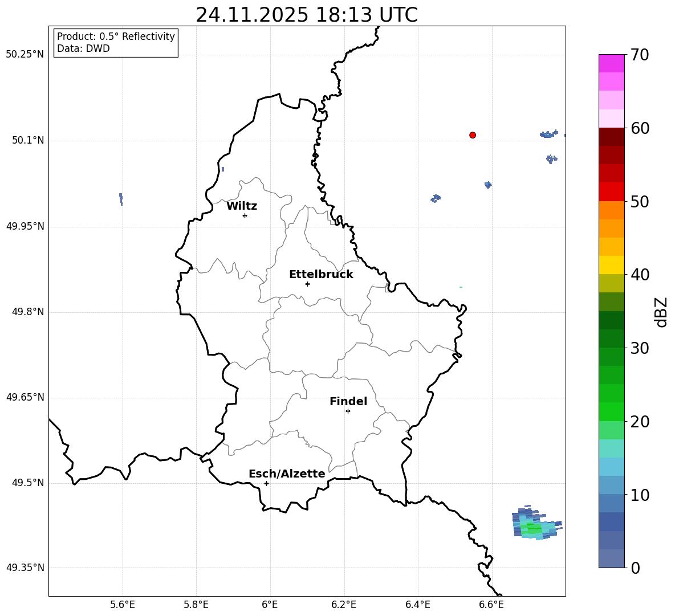Click the colorbar 10 tick label
The width and height of the screenshot is (675, 616).
click(640, 495)
